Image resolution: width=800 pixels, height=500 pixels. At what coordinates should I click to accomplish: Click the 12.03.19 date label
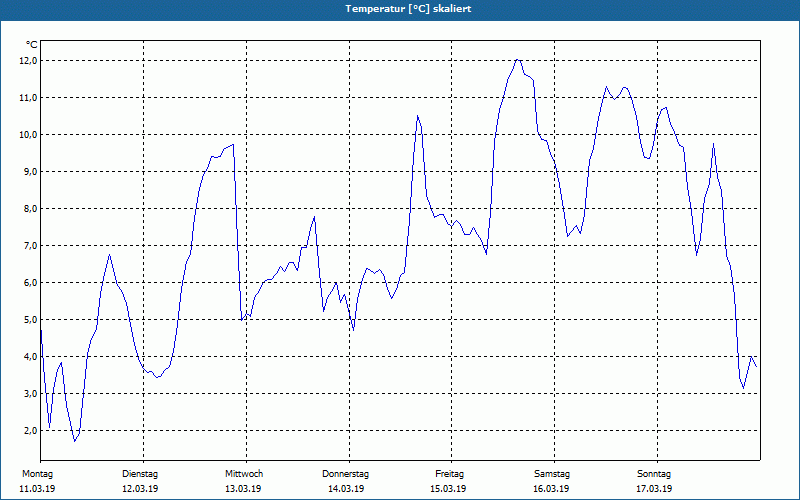(x=140, y=489)
